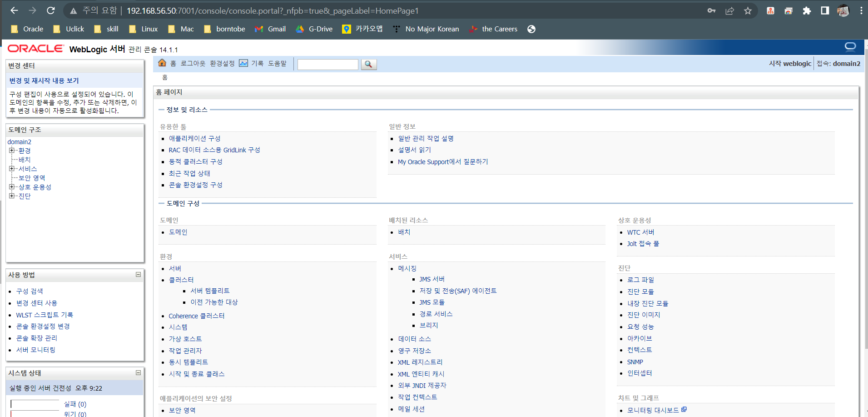Collapse the 사용 방법 panel

coord(138,275)
